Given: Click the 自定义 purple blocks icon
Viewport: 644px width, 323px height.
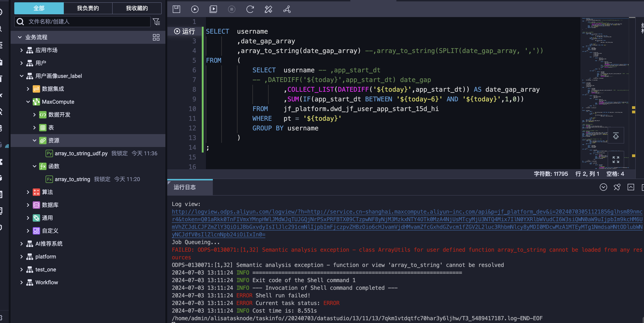Looking at the screenshot, I should pyautogui.click(x=36, y=231).
